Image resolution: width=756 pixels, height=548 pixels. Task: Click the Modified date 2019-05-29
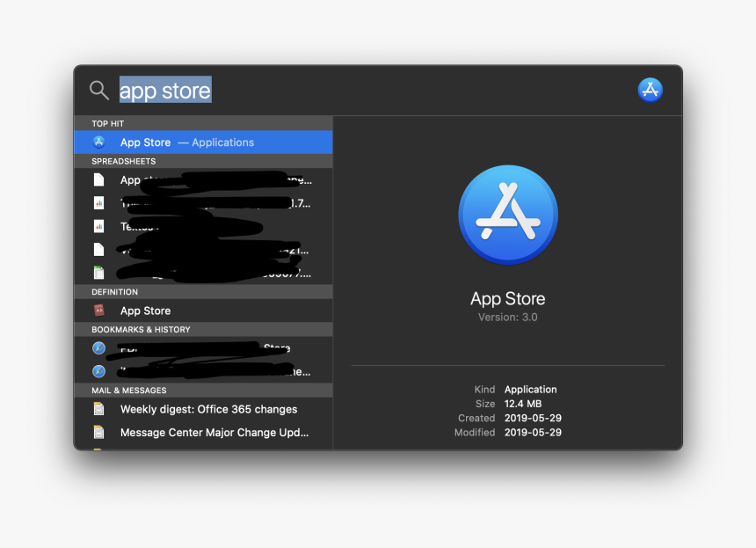click(x=533, y=433)
